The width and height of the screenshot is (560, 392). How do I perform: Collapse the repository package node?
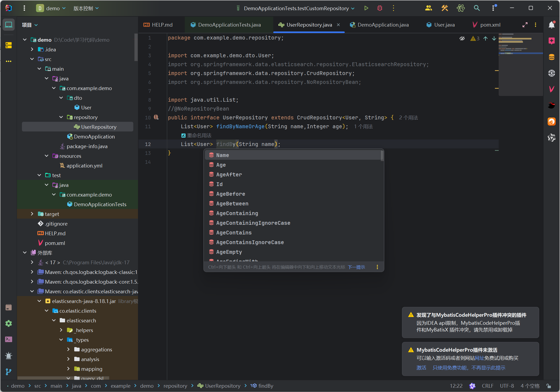[x=61, y=117]
